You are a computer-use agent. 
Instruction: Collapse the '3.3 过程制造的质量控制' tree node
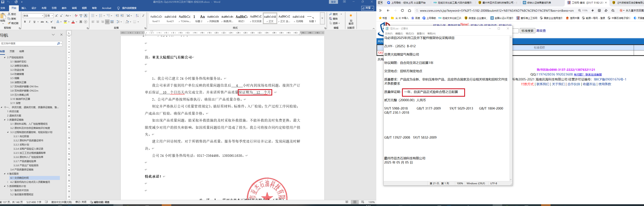[8, 132]
